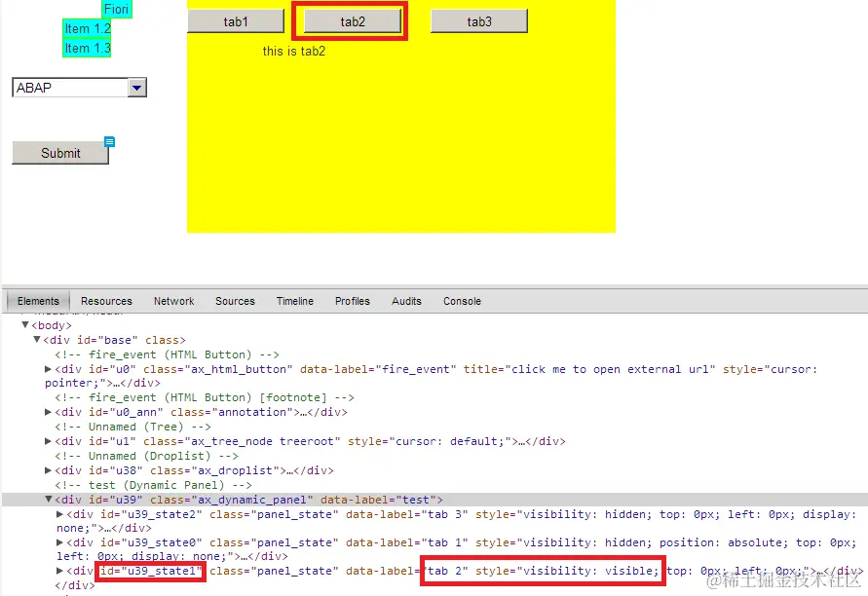Viewport: 868px width, 596px height.
Task: Switch to the Timeline tab
Action: [x=294, y=301]
